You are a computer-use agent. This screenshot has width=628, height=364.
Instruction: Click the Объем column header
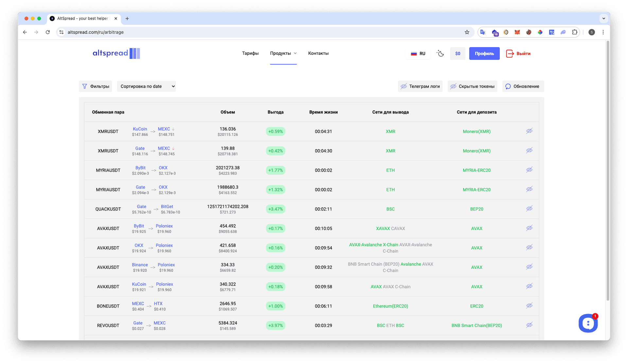click(x=227, y=112)
